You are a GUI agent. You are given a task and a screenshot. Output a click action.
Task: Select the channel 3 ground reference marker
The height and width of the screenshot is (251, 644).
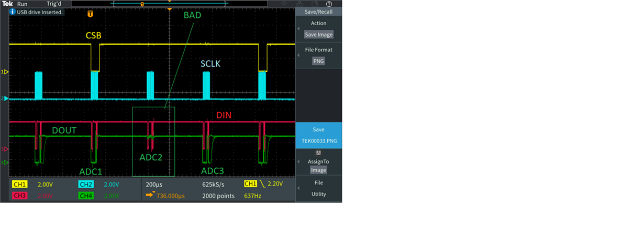[5, 149]
